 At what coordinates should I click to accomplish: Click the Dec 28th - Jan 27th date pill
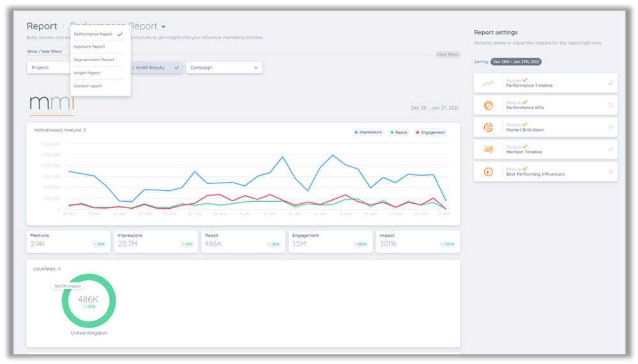[516, 62]
